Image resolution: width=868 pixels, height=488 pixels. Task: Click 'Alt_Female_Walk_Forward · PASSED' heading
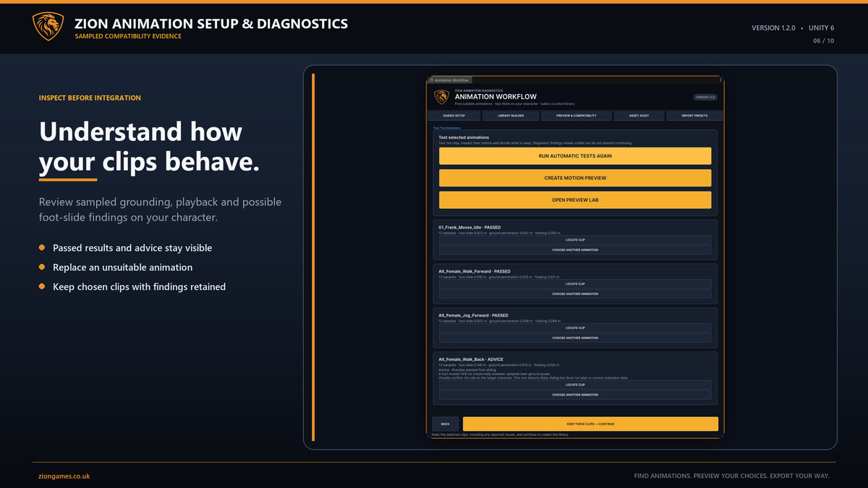point(475,272)
